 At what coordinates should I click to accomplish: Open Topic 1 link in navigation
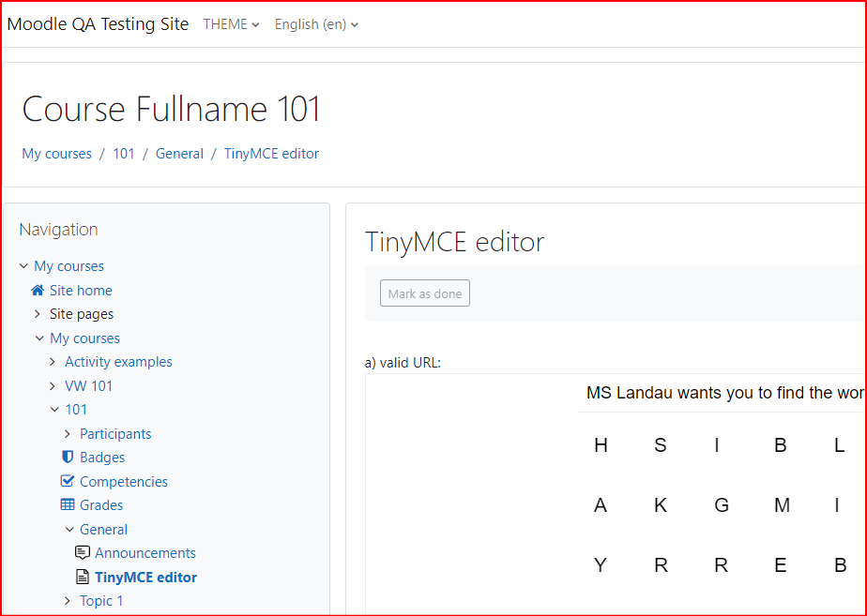point(101,601)
